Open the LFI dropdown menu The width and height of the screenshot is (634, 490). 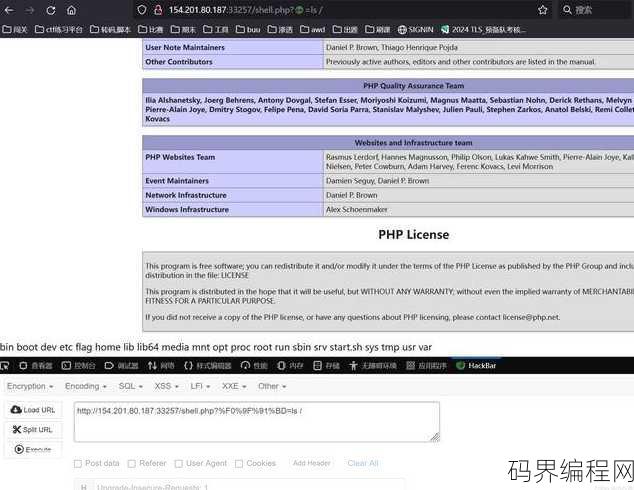point(200,387)
